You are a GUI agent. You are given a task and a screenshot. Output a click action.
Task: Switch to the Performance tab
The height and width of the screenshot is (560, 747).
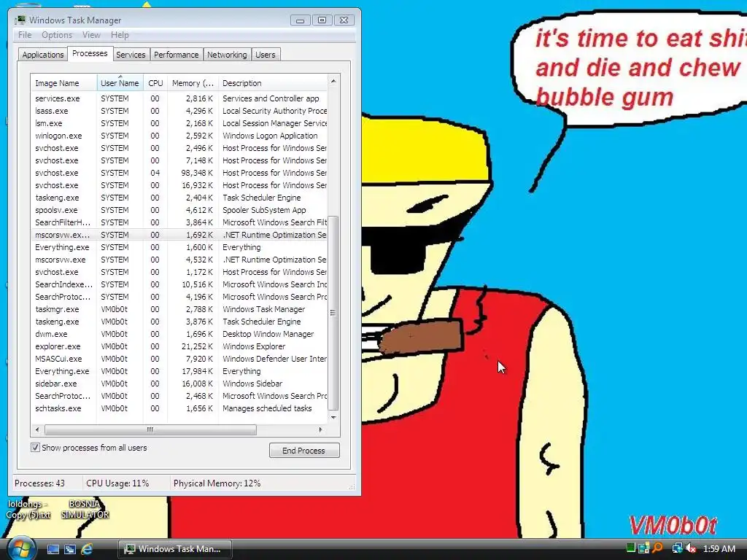point(177,55)
